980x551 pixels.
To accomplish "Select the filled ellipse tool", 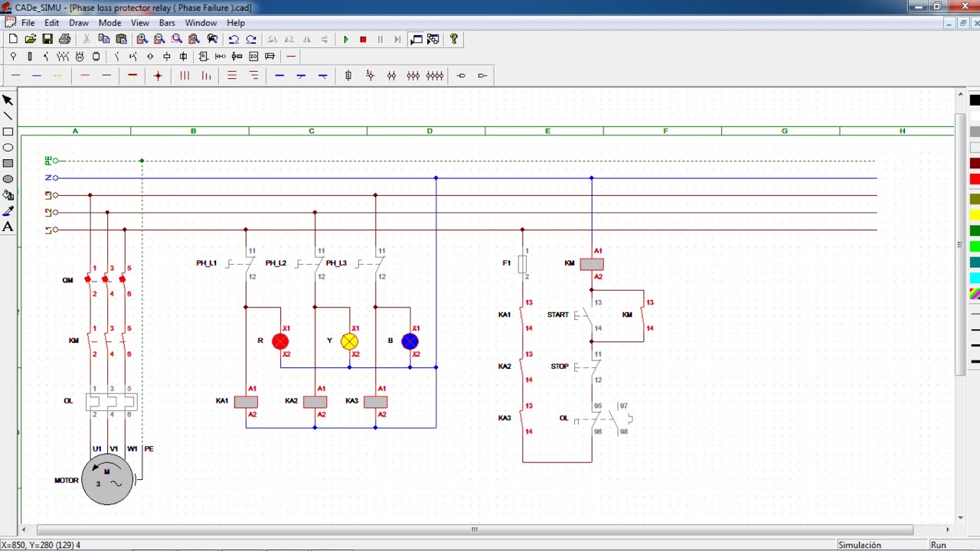I will pos(8,179).
